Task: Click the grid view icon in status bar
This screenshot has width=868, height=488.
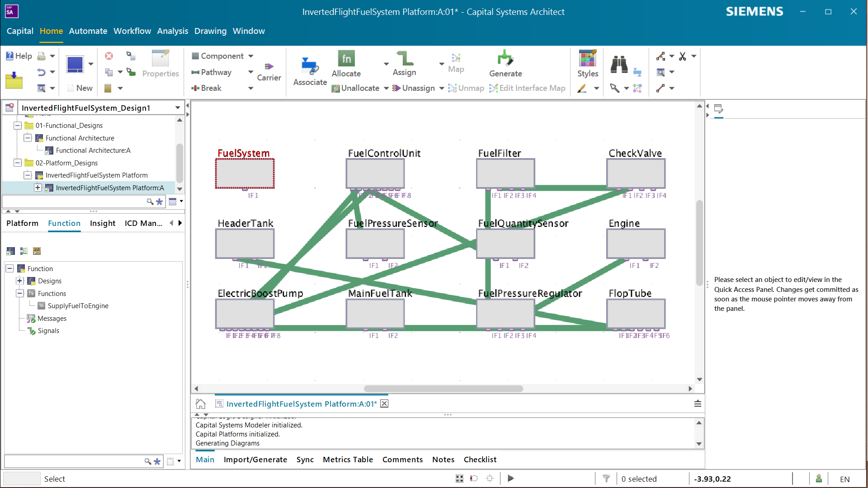Action: point(459,479)
